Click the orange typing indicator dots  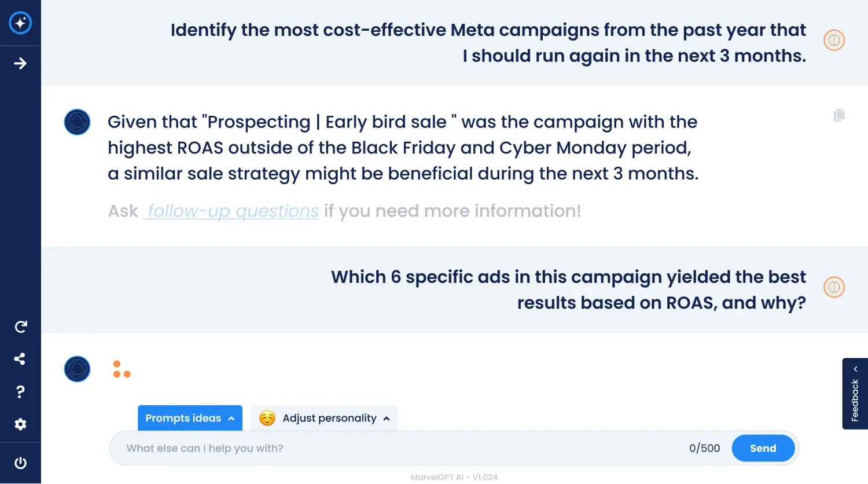tap(122, 369)
